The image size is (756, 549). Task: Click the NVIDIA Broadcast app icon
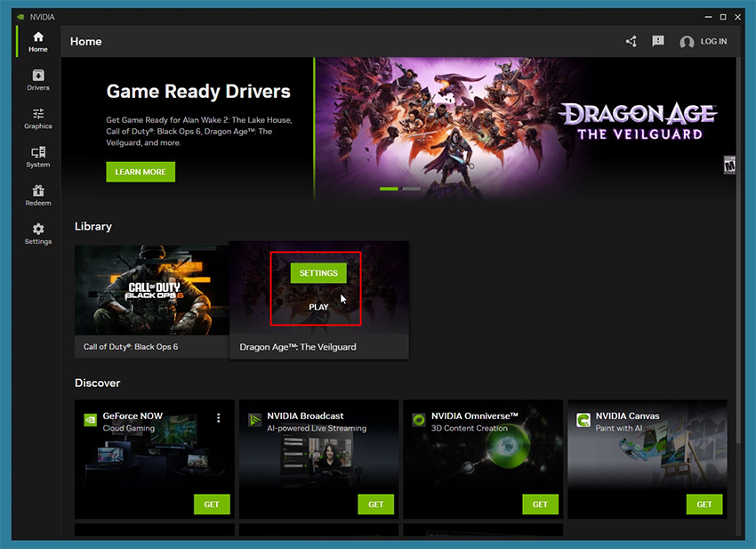coord(254,420)
